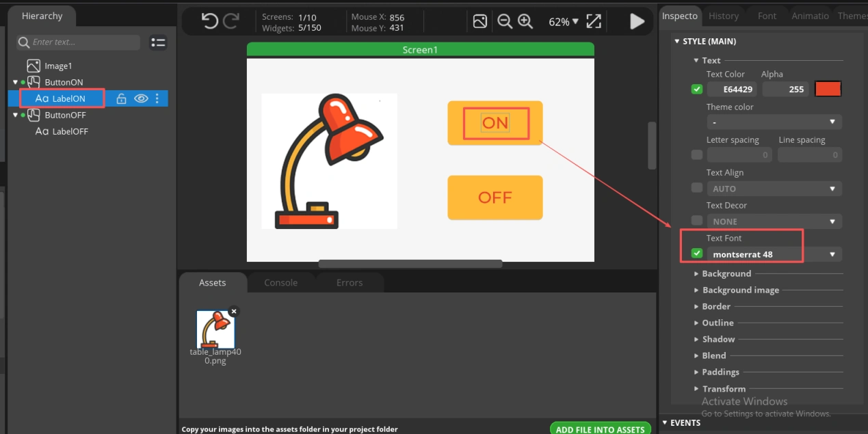Enable the Text Align checkbox

point(697,188)
